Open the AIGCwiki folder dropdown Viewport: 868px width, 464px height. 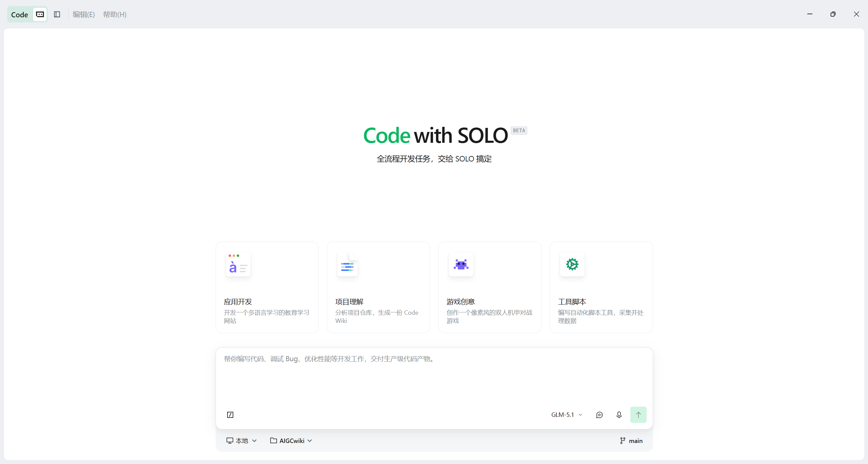(x=291, y=441)
